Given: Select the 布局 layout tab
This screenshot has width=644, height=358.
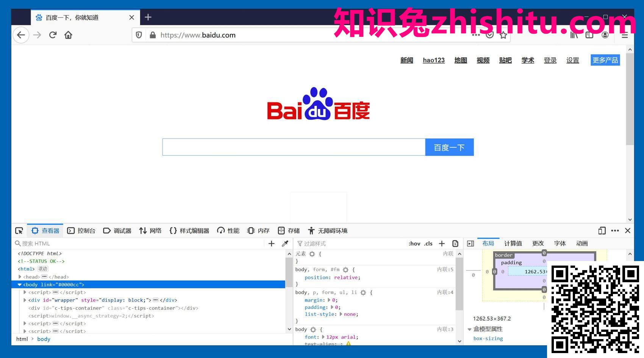Looking at the screenshot, I should (x=488, y=244).
